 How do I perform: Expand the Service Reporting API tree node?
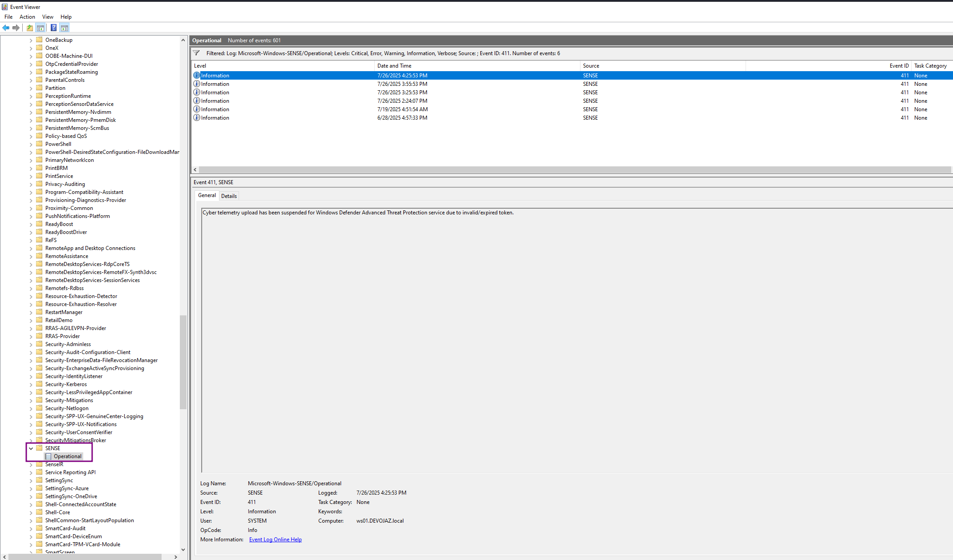[x=31, y=472]
